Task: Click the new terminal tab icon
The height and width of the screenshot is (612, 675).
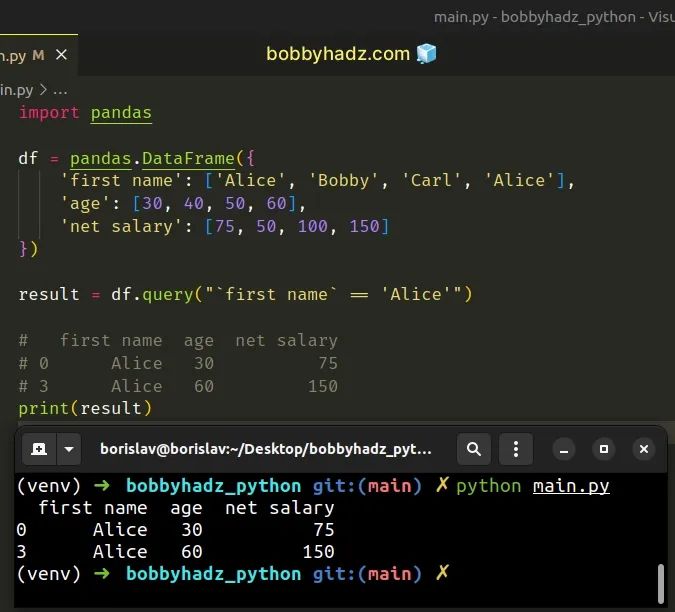Action: (39, 449)
